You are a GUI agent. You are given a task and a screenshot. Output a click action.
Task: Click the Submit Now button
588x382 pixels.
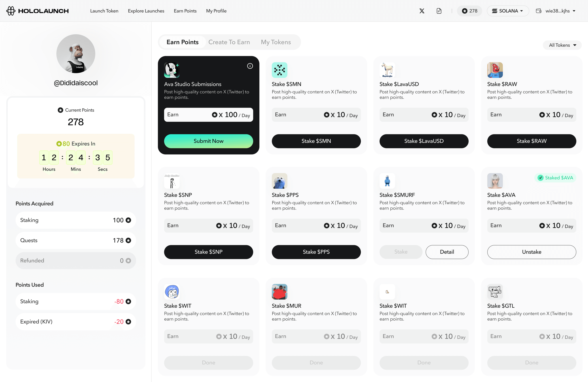tap(209, 141)
